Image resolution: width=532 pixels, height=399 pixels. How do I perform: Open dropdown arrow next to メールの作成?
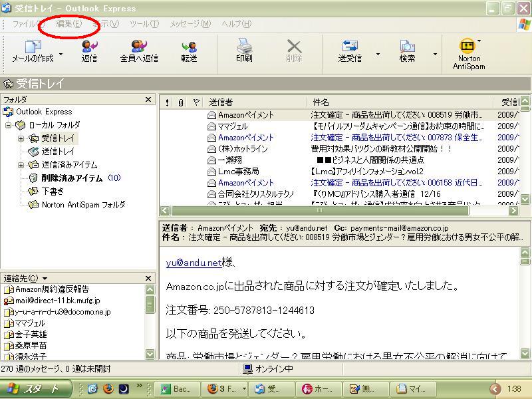tap(61, 54)
